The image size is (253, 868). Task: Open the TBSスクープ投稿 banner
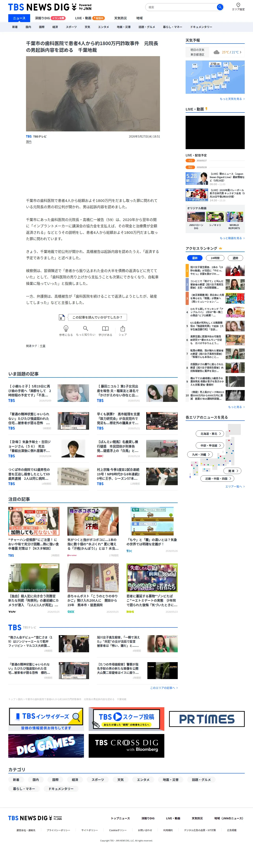126,719
